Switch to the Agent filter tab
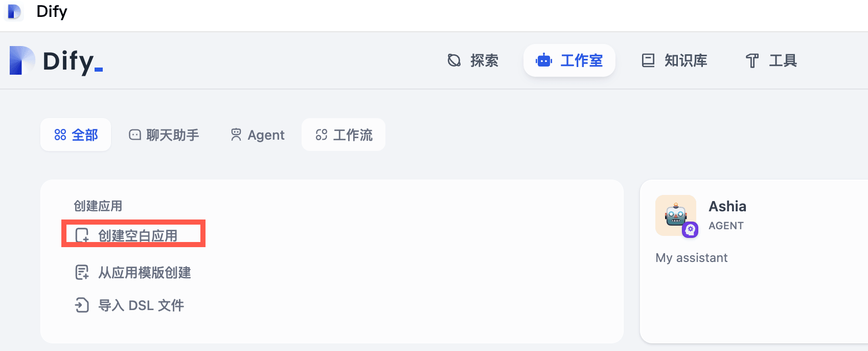868x351 pixels. point(257,135)
